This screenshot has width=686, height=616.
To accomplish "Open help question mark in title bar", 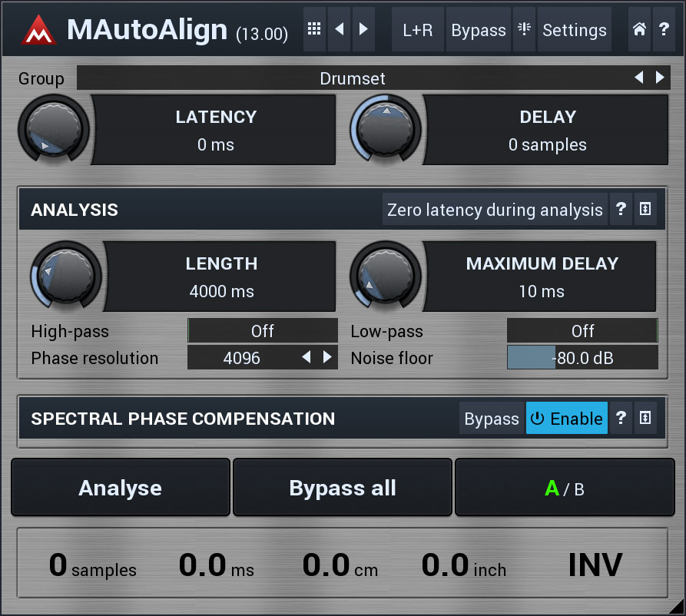I will click(664, 30).
